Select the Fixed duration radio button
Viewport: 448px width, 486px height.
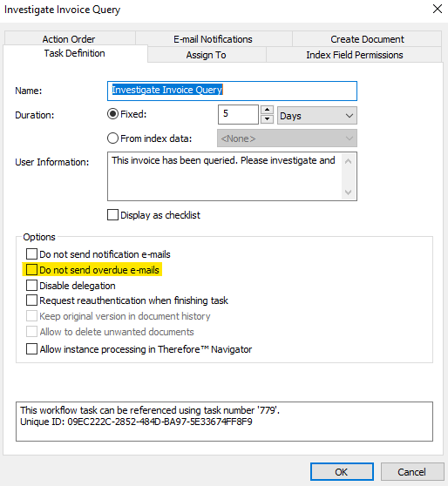coord(112,114)
